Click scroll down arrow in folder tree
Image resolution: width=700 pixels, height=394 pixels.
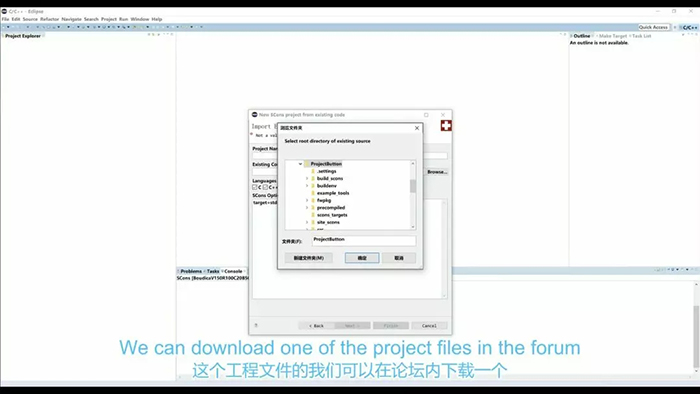413,227
